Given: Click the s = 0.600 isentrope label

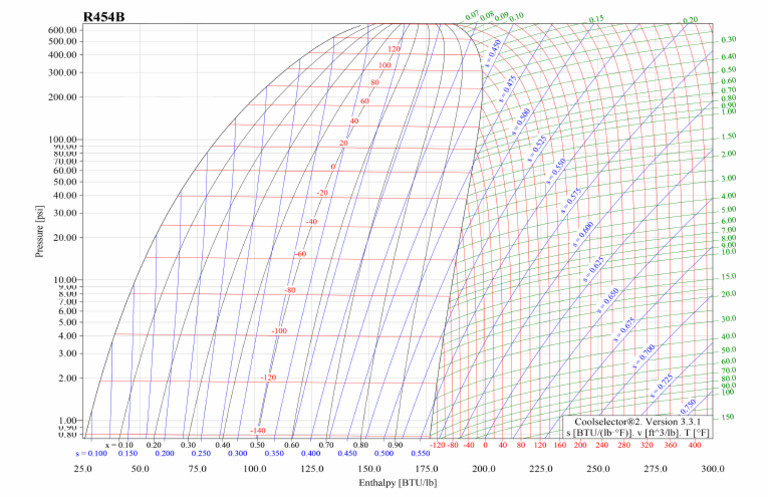Looking at the screenshot, I should 583,233.
